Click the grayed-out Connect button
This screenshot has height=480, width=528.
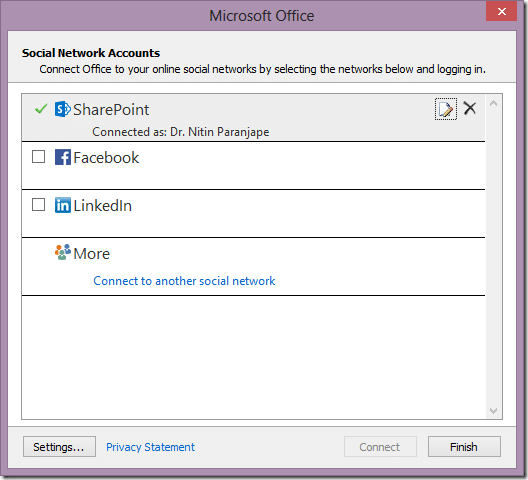pyautogui.click(x=380, y=447)
